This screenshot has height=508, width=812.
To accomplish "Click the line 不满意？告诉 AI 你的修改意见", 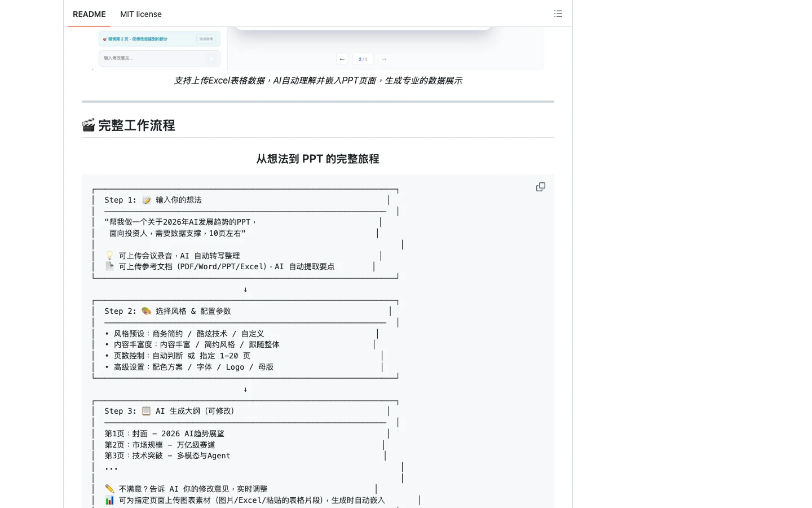I will click(186, 489).
